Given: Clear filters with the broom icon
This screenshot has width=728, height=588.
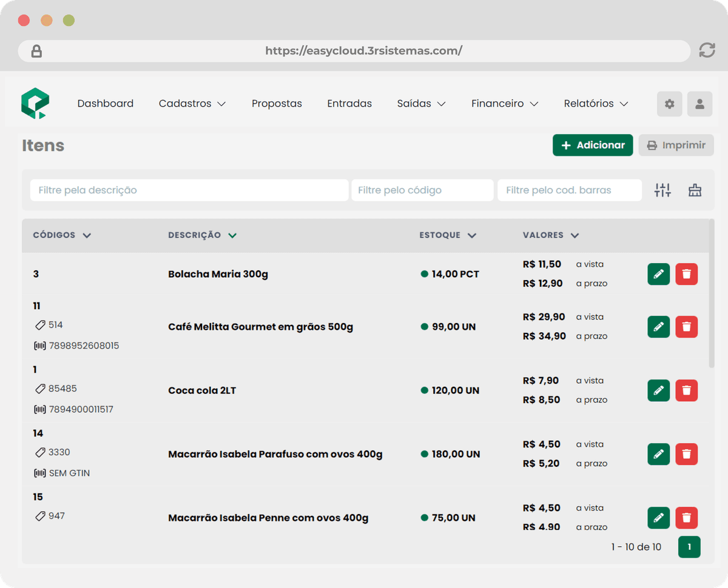Looking at the screenshot, I should 695,190.
